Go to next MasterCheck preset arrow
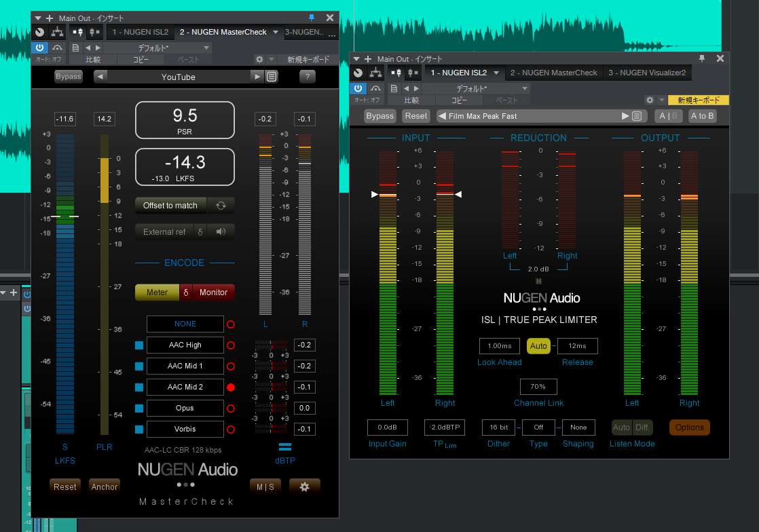Viewport: 759px width, 532px height. click(x=257, y=77)
